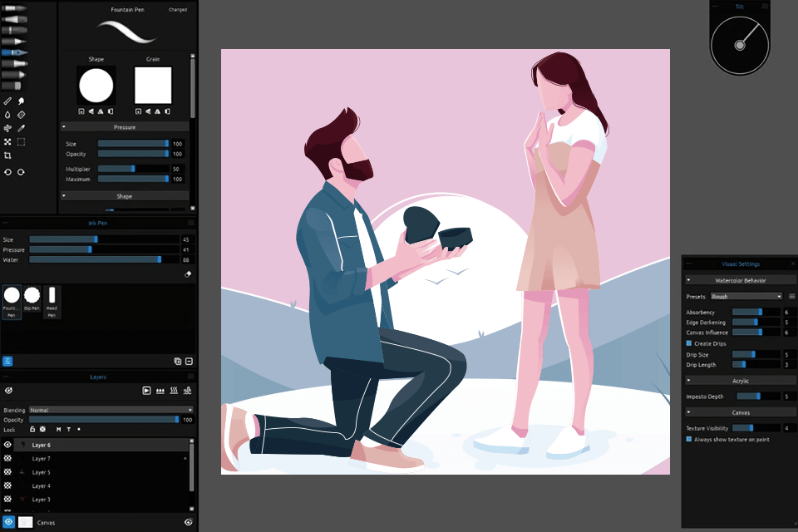Open the Blending mode dropdown
Image resolution: width=798 pixels, height=532 pixels.
(109, 410)
